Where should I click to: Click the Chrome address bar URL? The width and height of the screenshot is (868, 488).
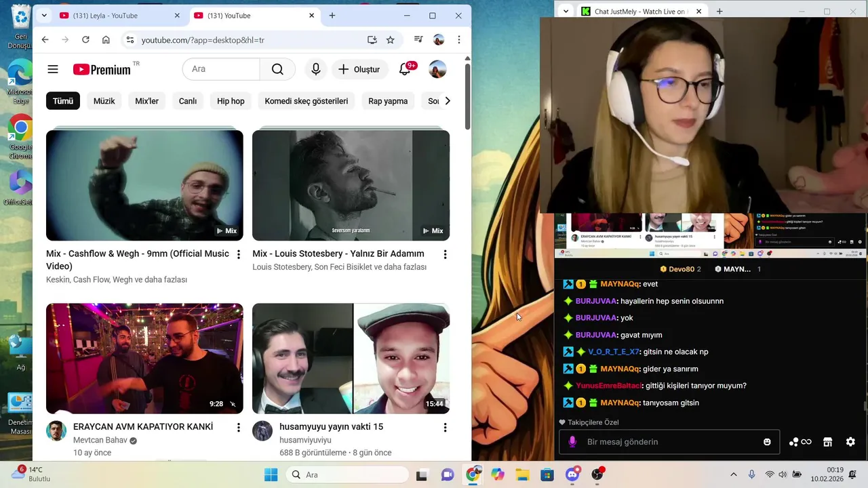[x=203, y=40]
